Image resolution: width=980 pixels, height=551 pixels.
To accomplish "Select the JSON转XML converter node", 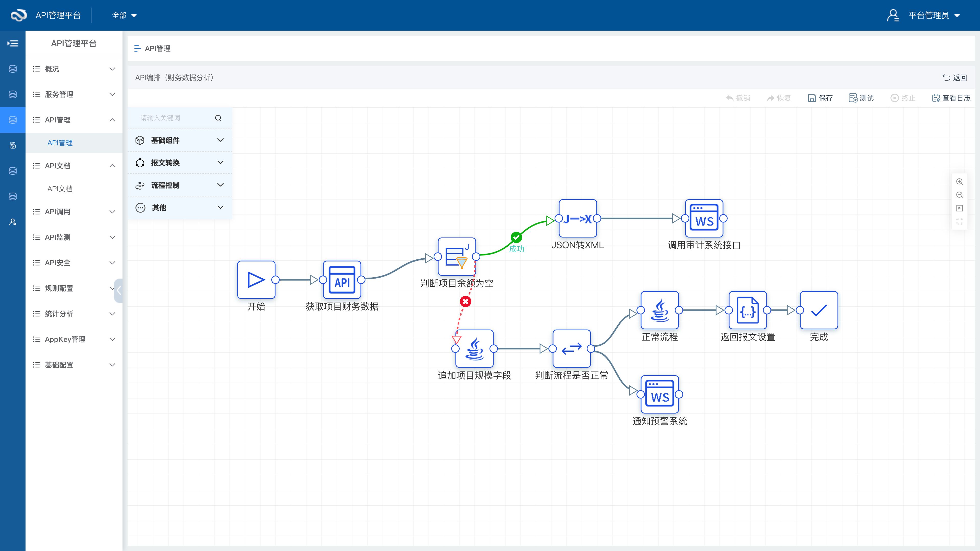I will pos(578,219).
